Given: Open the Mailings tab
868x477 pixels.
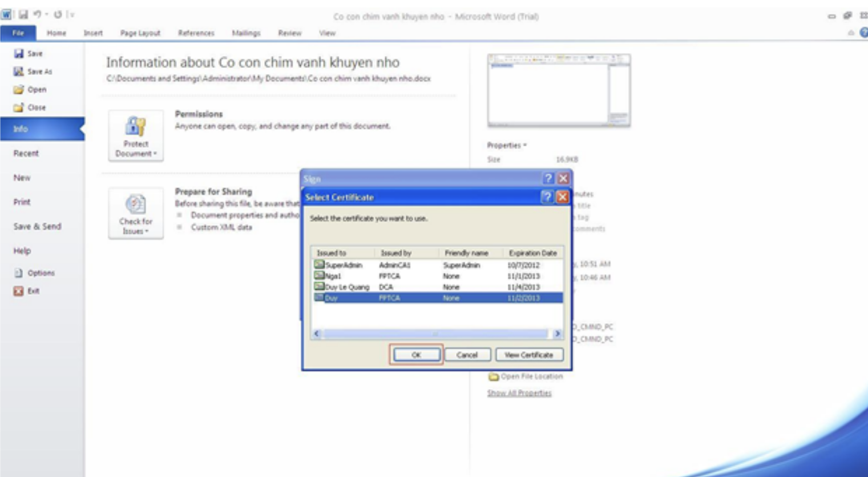Looking at the screenshot, I should click(x=246, y=33).
